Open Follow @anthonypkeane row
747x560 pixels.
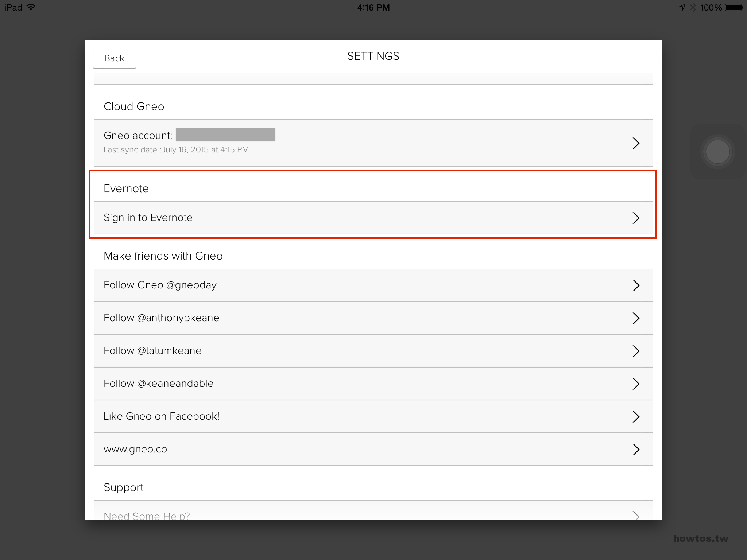pos(373,318)
